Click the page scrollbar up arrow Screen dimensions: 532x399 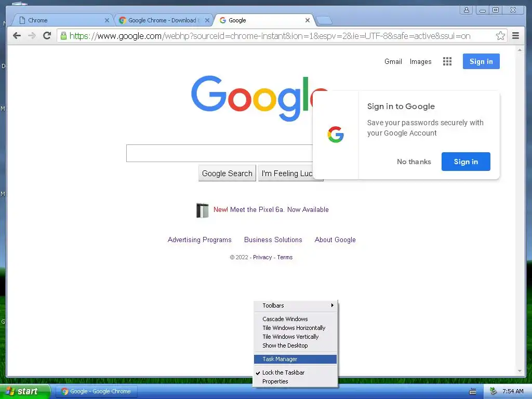(520, 50)
